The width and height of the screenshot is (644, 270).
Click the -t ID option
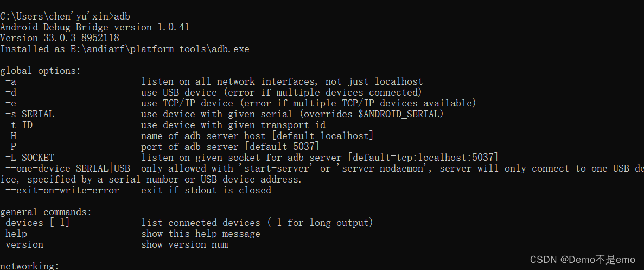tap(19, 125)
